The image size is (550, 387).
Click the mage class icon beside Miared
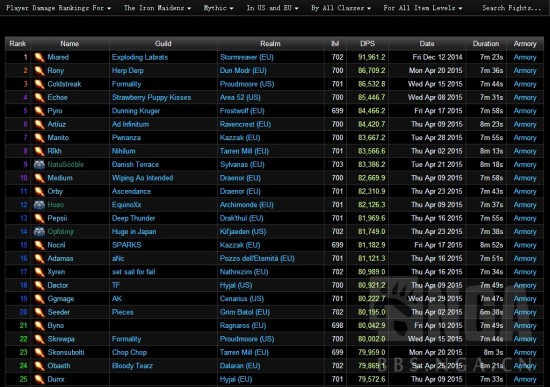pos(39,57)
